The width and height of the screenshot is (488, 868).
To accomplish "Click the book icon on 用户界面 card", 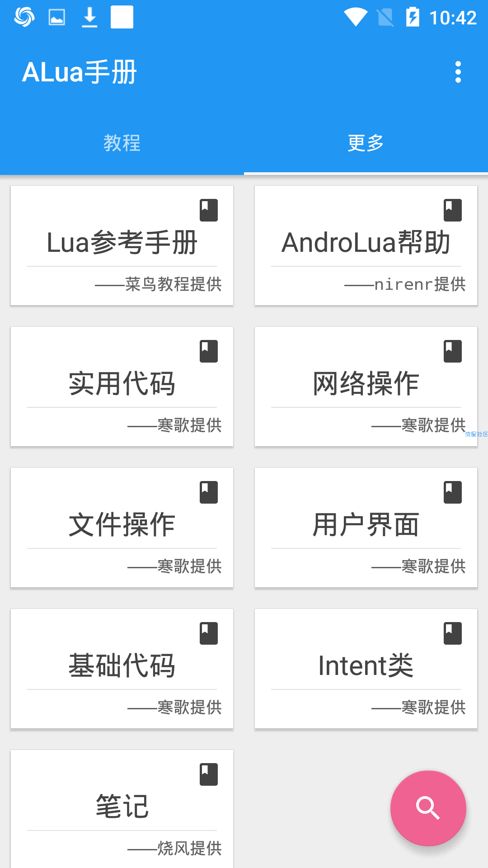I will [x=453, y=492].
